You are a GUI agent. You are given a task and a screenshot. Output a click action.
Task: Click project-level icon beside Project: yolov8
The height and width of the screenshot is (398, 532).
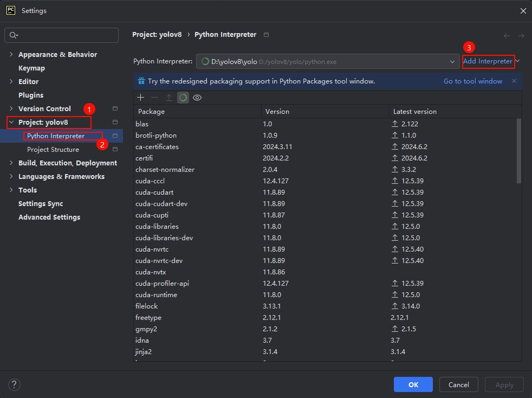point(115,122)
